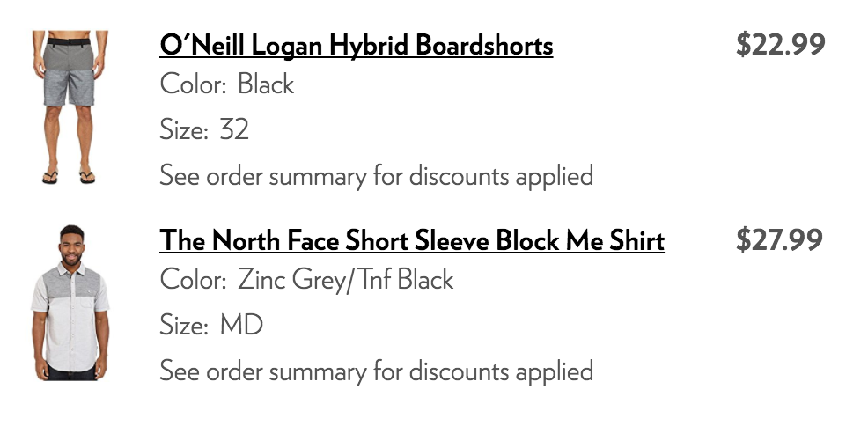Image resolution: width=868 pixels, height=426 pixels.
Task: Select the size value '32'
Action: (x=234, y=130)
